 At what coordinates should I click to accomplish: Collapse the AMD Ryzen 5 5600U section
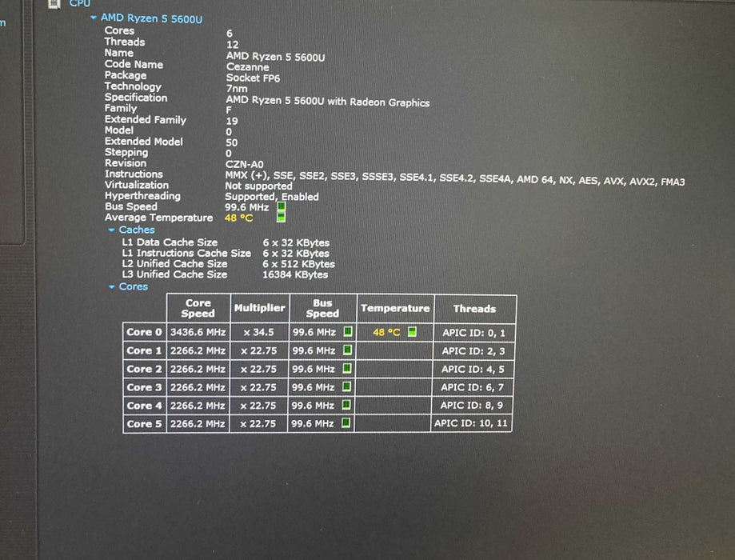pos(94,18)
